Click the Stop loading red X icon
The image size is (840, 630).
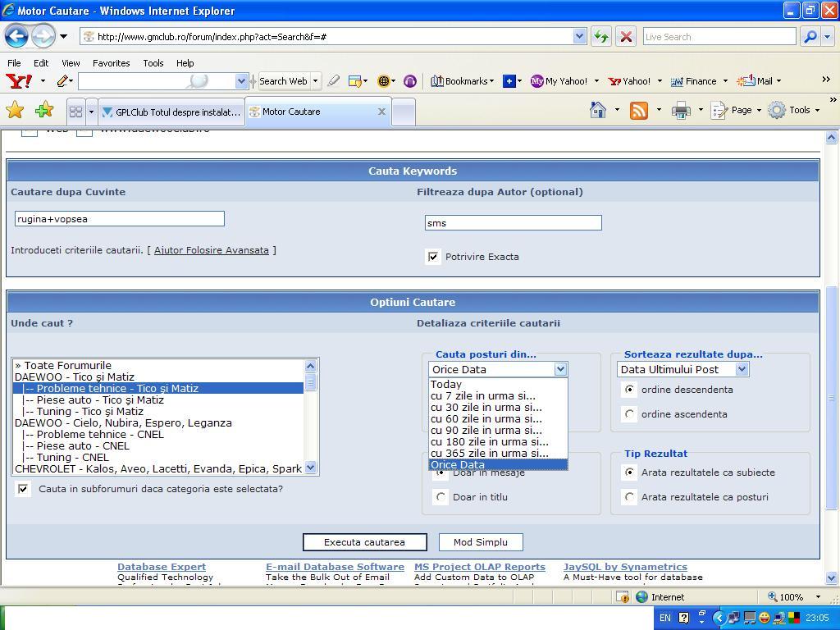click(x=625, y=36)
